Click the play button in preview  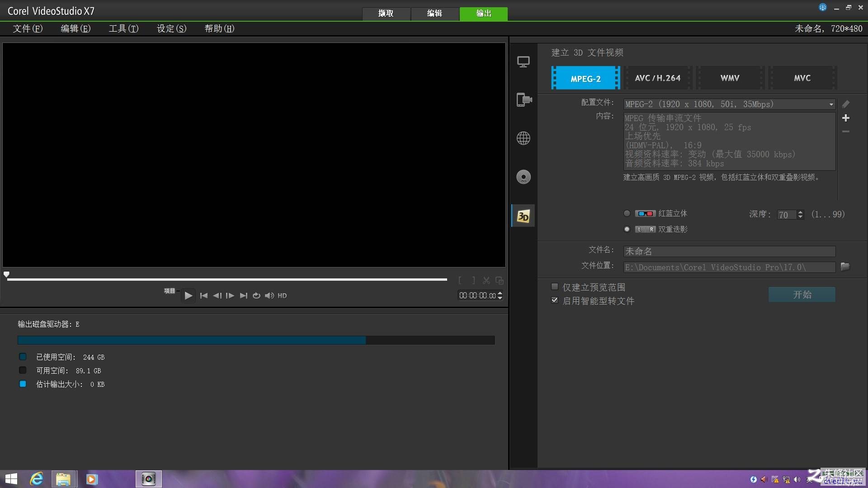[x=189, y=296]
